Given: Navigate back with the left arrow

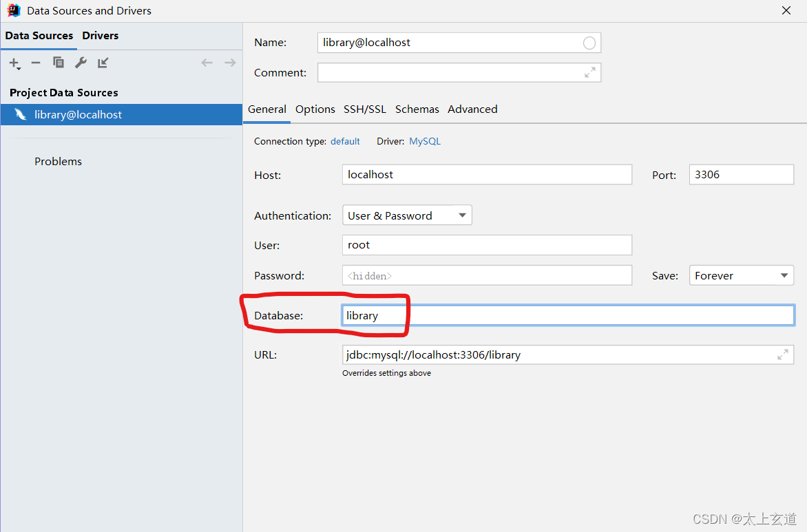Looking at the screenshot, I should 207,63.
